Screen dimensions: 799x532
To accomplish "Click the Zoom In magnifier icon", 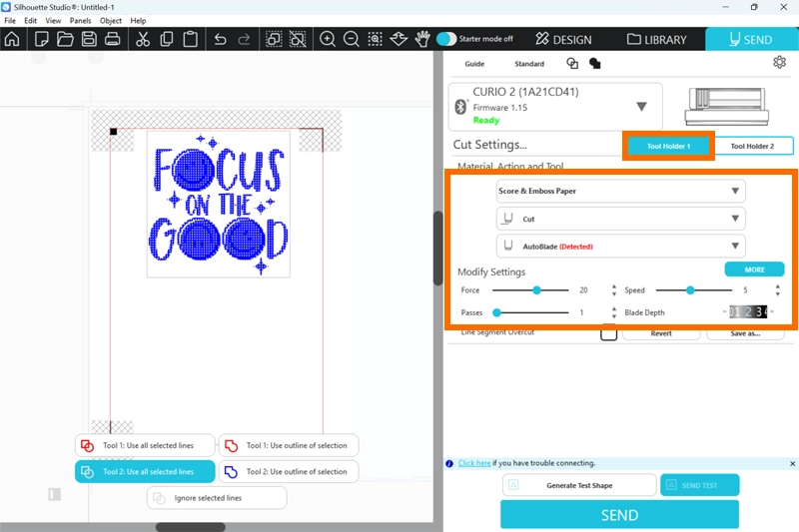I will (x=328, y=40).
